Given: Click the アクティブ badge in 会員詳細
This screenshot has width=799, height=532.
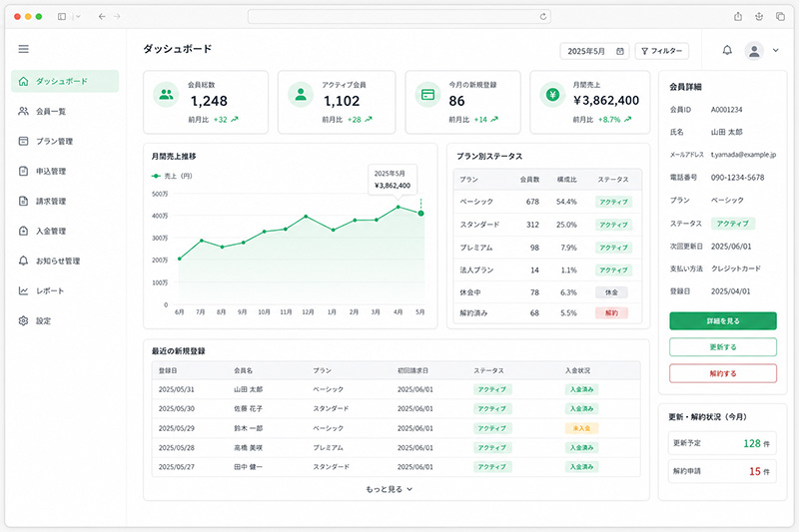Looking at the screenshot, I should [x=733, y=224].
